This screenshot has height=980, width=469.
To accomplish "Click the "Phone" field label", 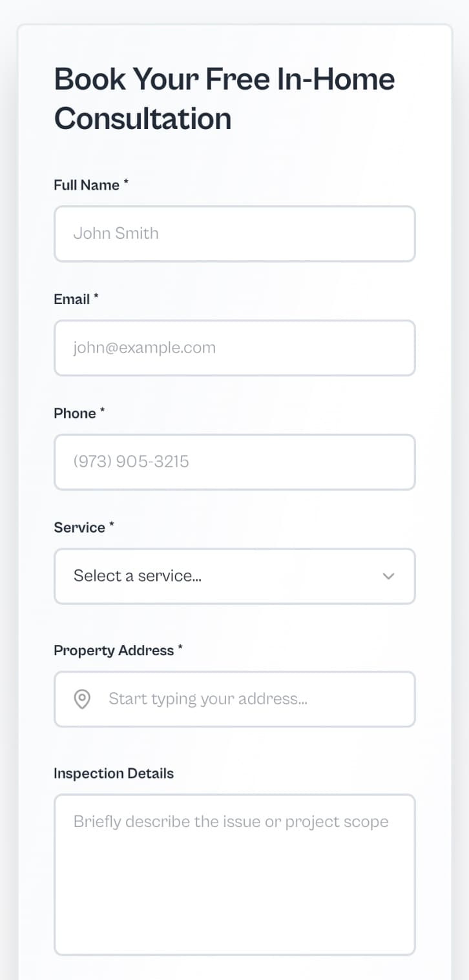I will (x=75, y=414).
